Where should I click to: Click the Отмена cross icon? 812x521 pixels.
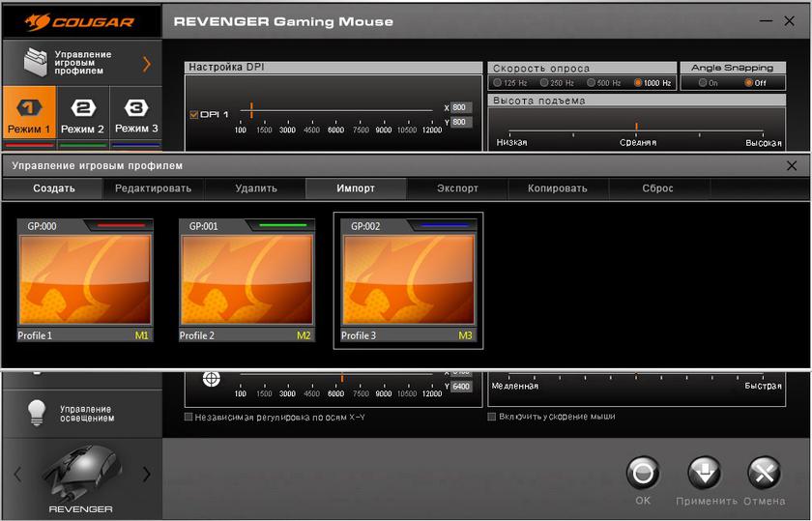tap(765, 474)
